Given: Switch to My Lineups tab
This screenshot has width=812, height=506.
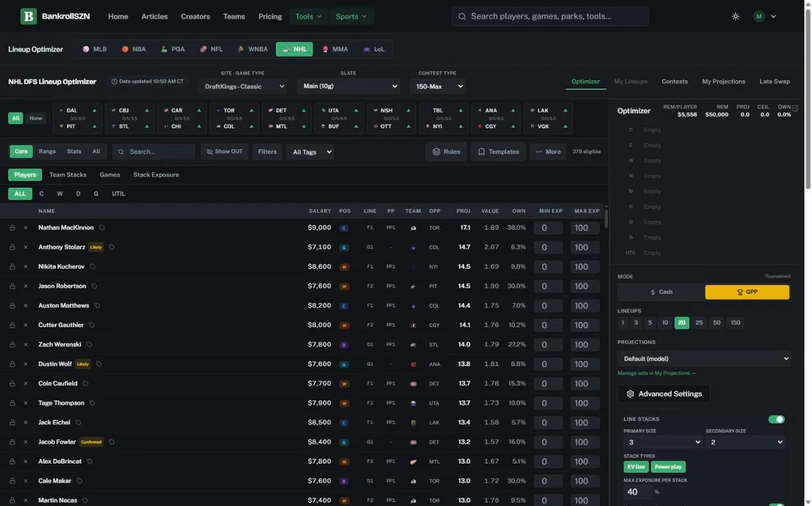Looking at the screenshot, I should click(x=631, y=81).
